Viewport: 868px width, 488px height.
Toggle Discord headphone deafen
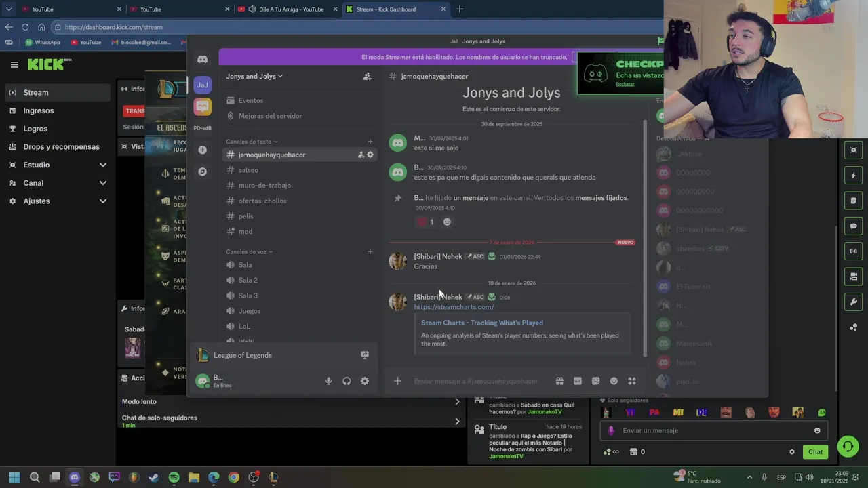click(347, 381)
